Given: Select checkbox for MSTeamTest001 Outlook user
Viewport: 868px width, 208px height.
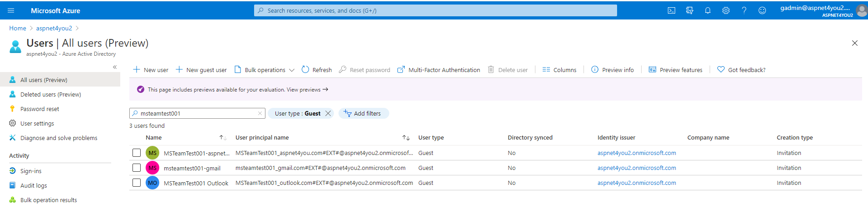Looking at the screenshot, I should click(137, 183).
